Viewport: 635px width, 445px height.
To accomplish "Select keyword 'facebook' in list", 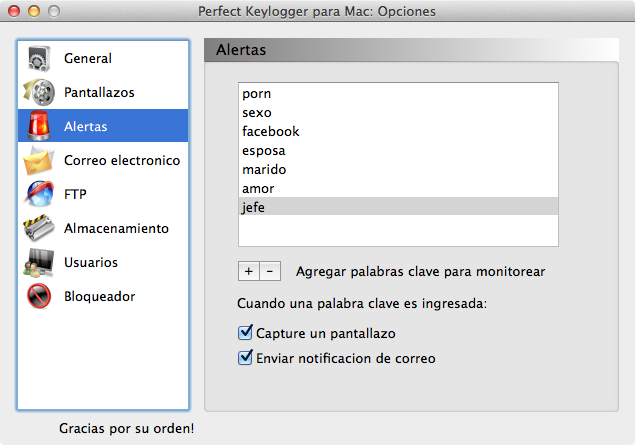I will click(x=398, y=132).
